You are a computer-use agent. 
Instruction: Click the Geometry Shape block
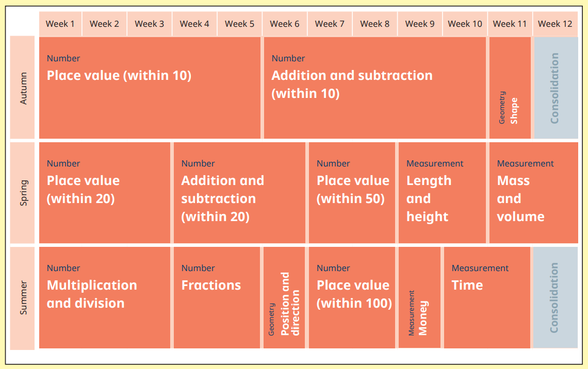point(510,88)
